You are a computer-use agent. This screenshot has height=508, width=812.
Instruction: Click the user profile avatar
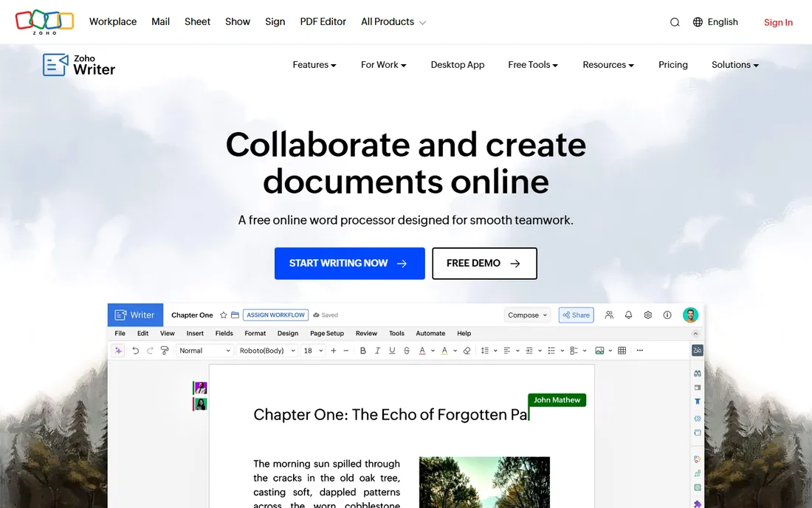tap(690, 315)
